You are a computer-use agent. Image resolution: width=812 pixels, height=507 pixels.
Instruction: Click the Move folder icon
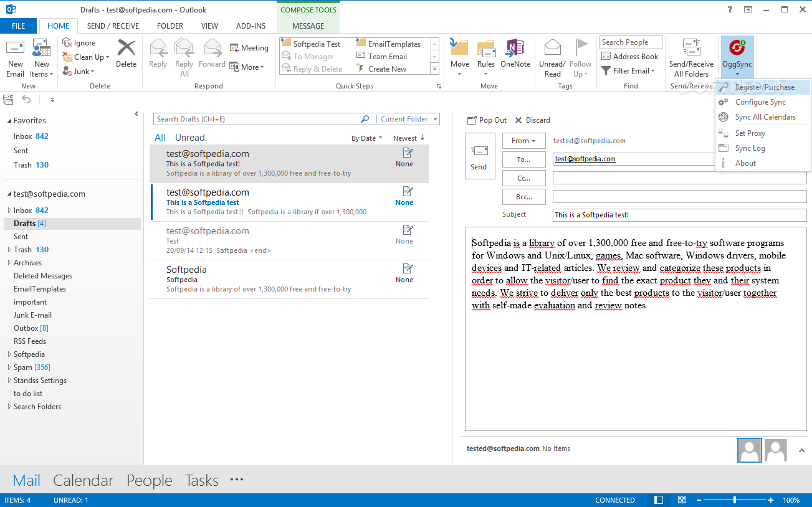coord(459,48)
